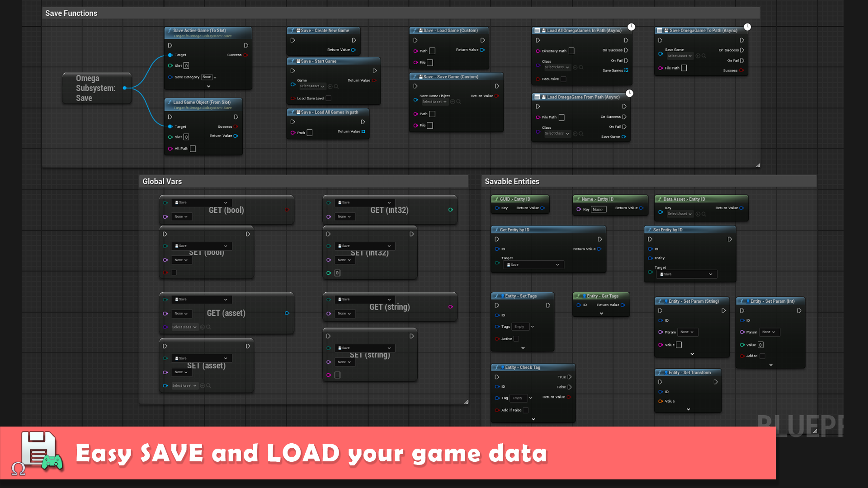Click the True exec pin on Entity - Check Tag
Image resolution: width=868 pixels, height=488 pixels.
click(570, 377)
